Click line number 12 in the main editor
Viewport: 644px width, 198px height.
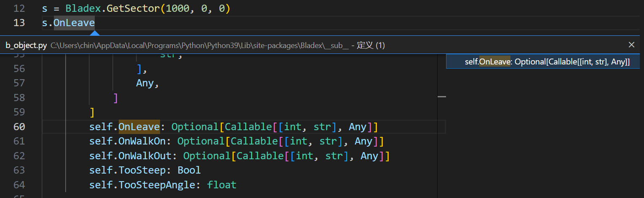[19, 8]
